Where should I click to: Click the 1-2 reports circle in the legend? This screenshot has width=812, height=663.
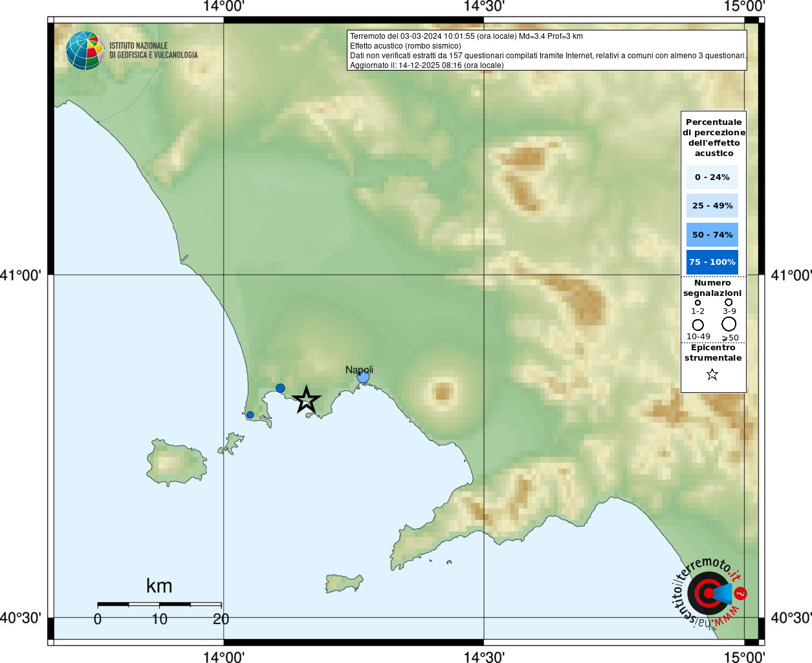pyautogui.click(x=697, y=302)
